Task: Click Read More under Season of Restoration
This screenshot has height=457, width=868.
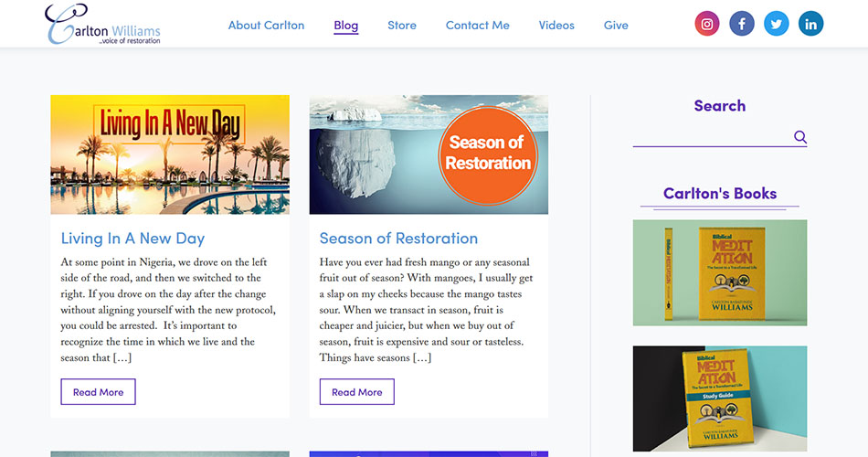Action: point(356,392)
